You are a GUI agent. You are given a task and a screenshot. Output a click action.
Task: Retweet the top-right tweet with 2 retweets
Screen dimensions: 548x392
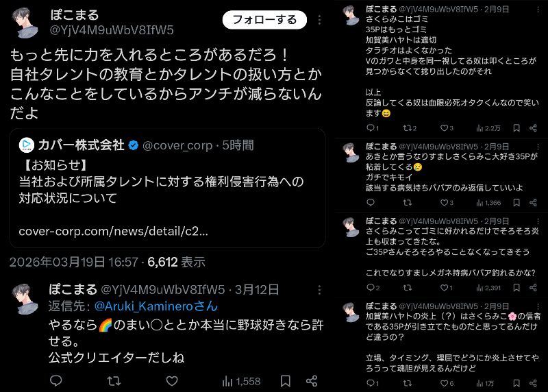point(410,128)
